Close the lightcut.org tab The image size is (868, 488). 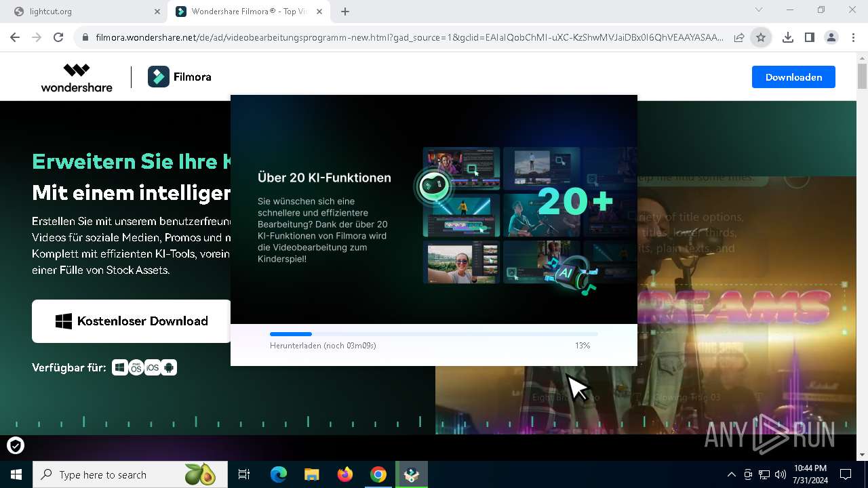pos(157,12)
